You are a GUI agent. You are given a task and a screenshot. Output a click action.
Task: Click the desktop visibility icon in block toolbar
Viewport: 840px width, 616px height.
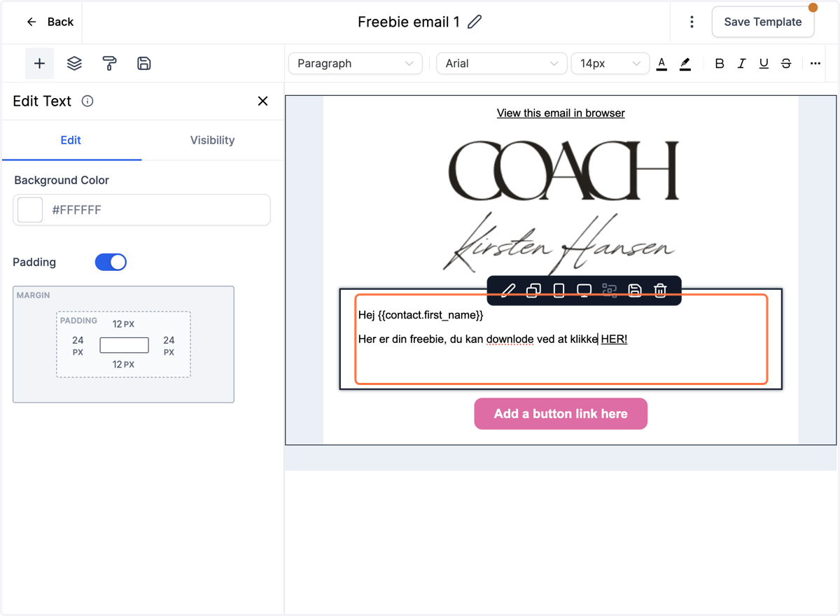point(584,290)
